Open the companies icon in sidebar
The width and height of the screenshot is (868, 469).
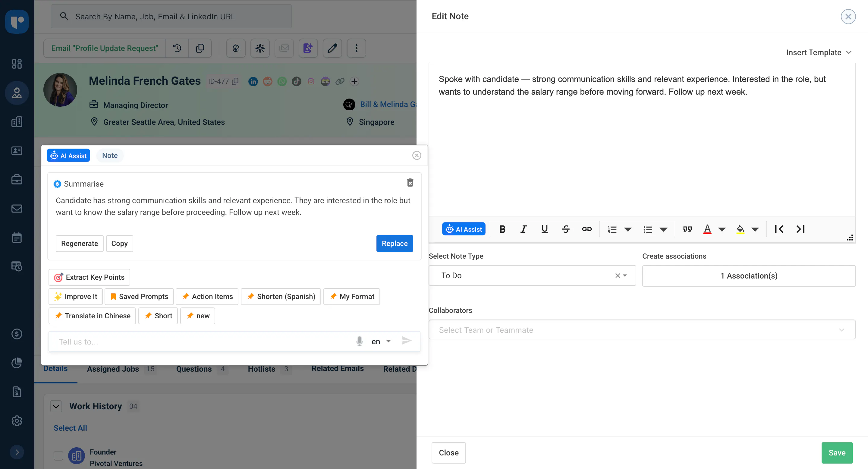(x=17, y=122)
